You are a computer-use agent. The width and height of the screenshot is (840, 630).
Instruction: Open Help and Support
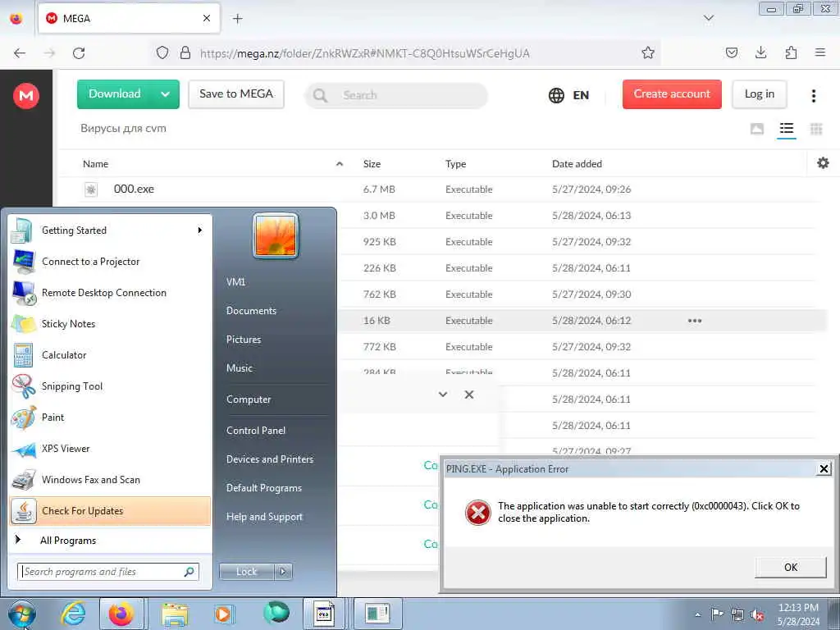[x=264, y=517]
